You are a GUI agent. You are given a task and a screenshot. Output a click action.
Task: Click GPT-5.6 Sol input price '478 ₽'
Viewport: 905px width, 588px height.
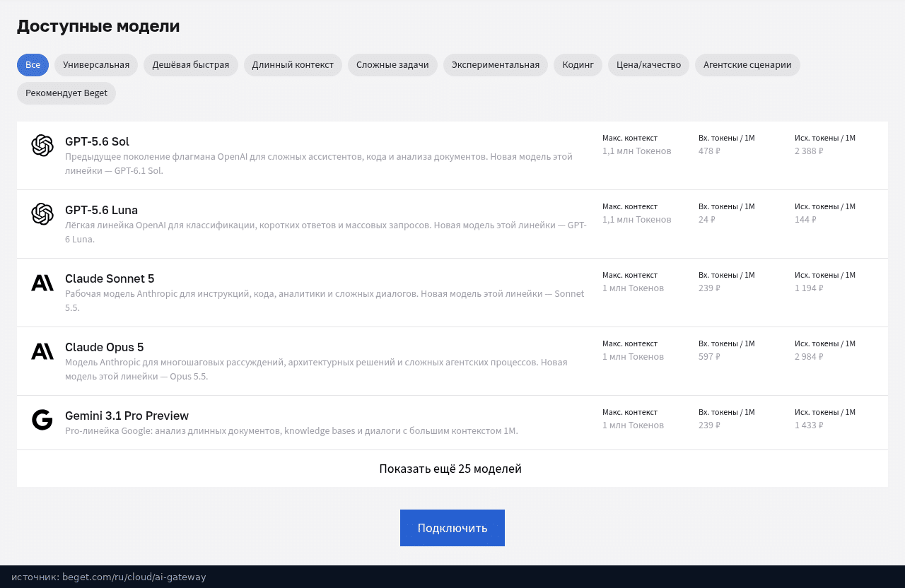pos(709,151)
